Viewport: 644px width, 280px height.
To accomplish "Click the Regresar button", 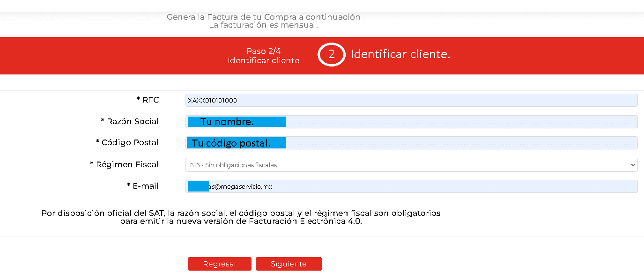I will click(x=220, y=264).
